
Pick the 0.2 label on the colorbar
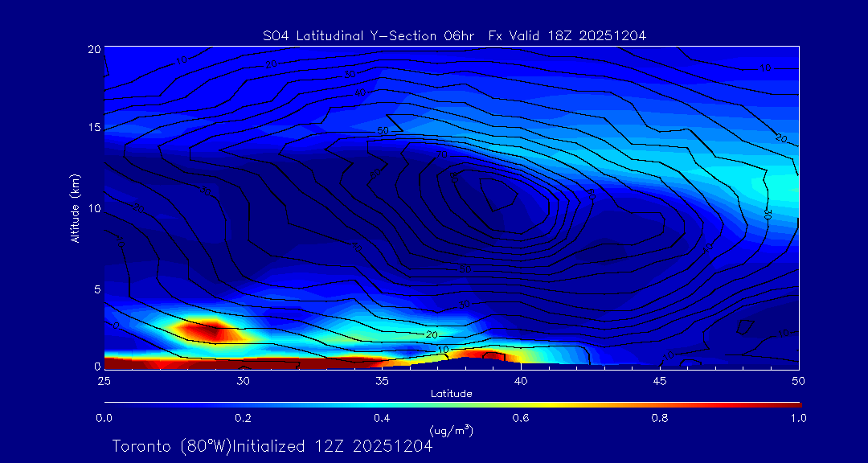pos(243,418)
